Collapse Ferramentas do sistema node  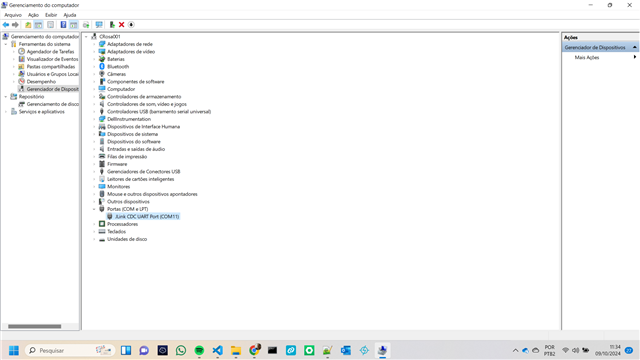pyautogui.click(x=6, y=44)
